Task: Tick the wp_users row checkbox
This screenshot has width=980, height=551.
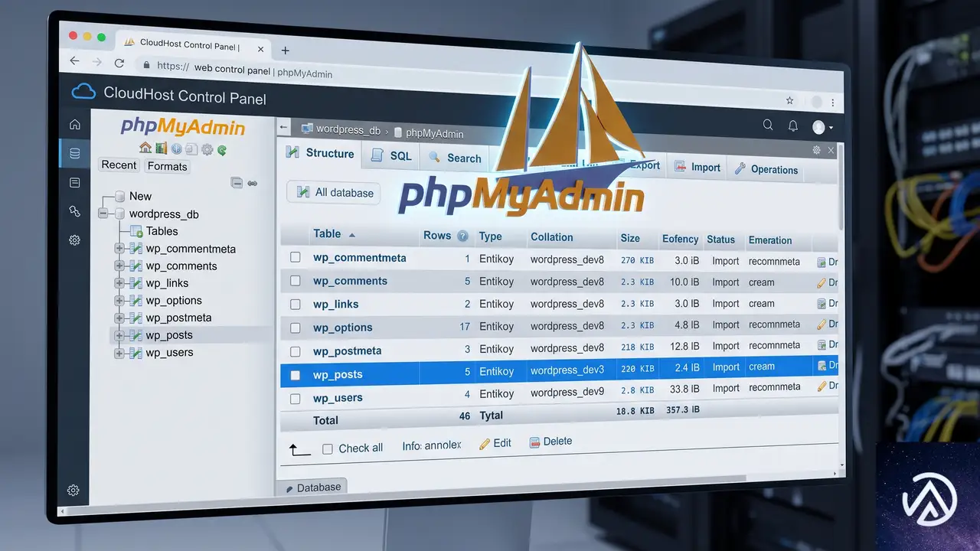Action: (x=296, y=399)
